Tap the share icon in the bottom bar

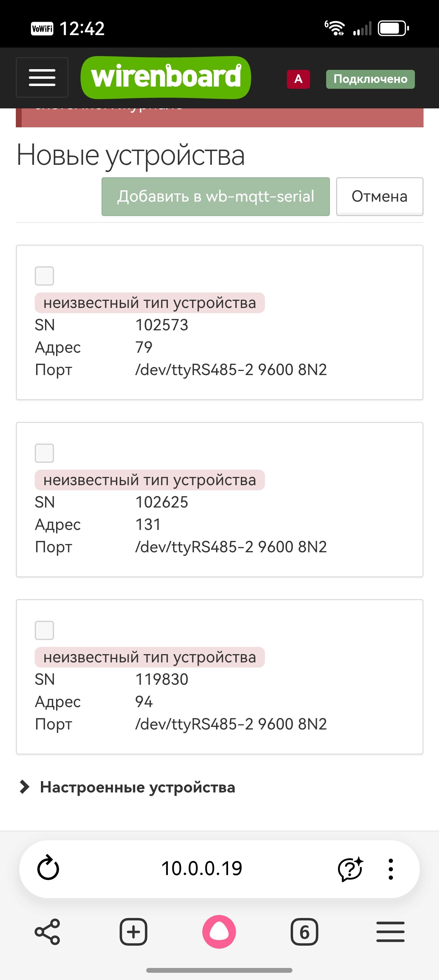point(47,932)
